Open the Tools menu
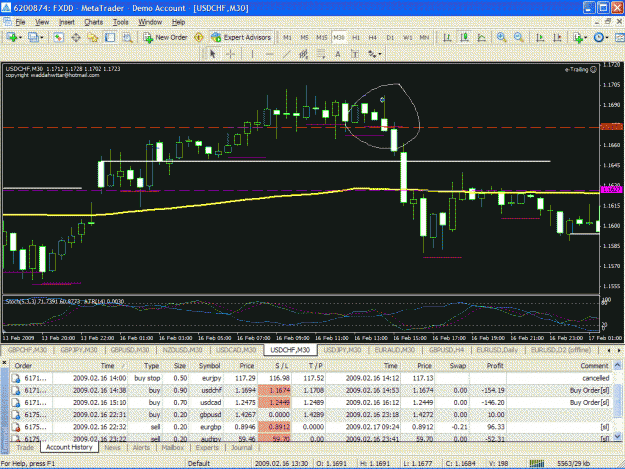 (x=120, y=22)
